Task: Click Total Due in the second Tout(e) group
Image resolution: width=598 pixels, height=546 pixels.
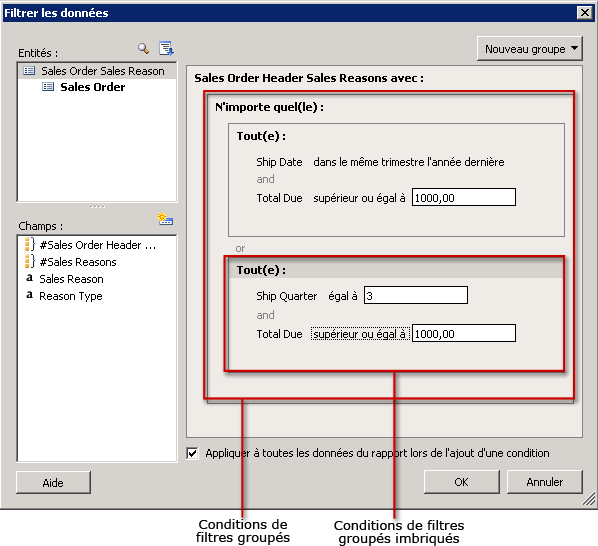Action: click(x=279, y=334)
